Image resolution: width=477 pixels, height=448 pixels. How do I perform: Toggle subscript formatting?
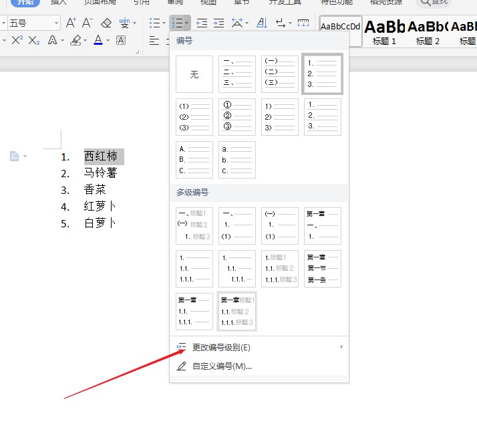[34, 40]
